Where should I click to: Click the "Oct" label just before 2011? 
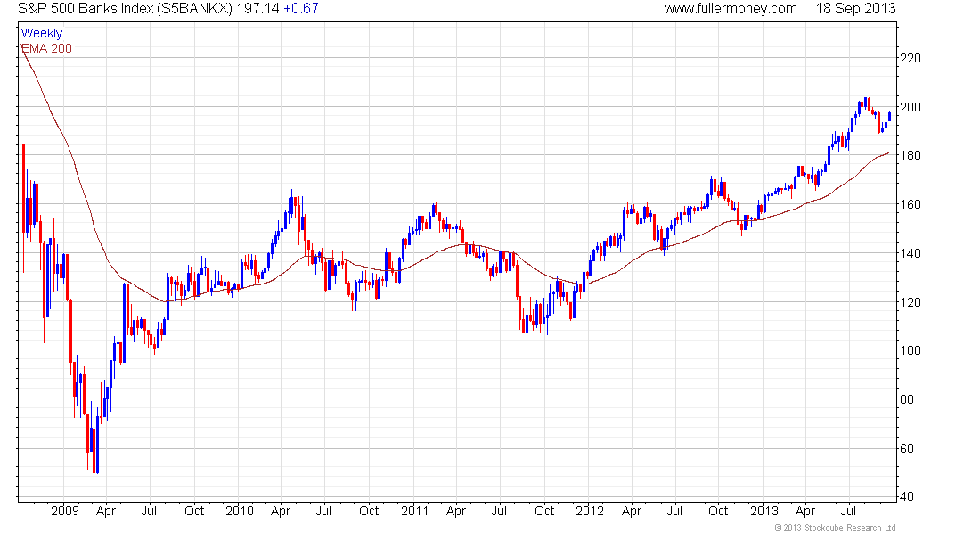point(369,511)
